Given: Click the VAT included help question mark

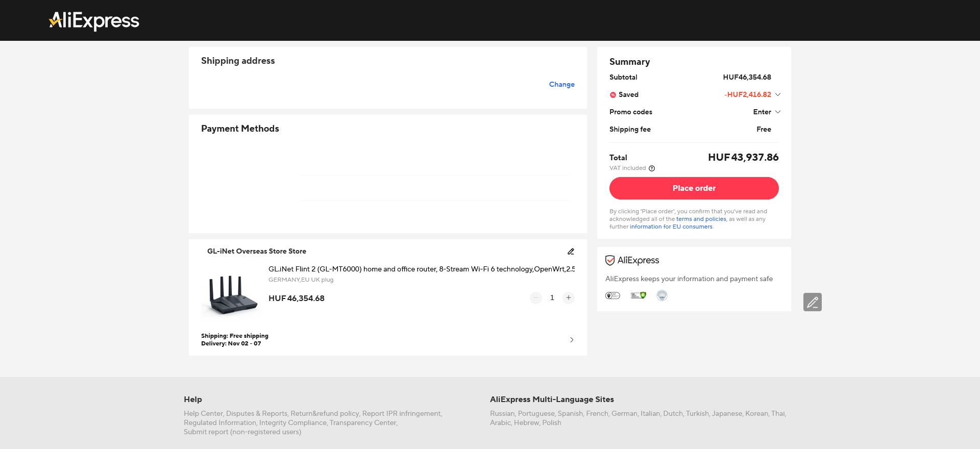Looking at the screenshot, I should [x=652, y=168].
